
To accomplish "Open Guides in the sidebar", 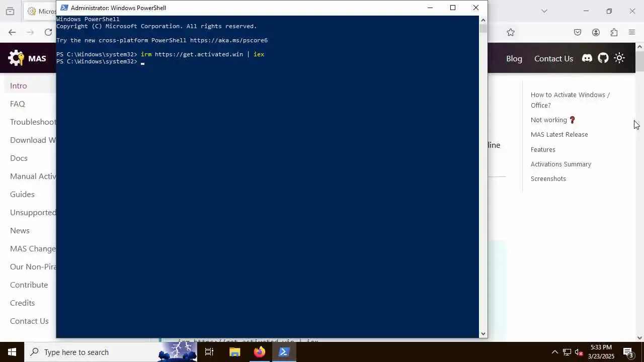I will point(22,194).
